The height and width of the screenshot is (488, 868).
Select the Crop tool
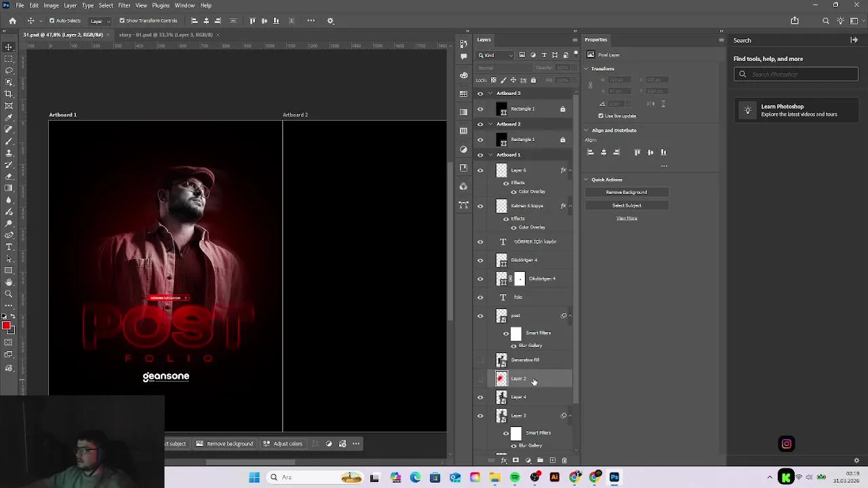[x=9, y=94]
